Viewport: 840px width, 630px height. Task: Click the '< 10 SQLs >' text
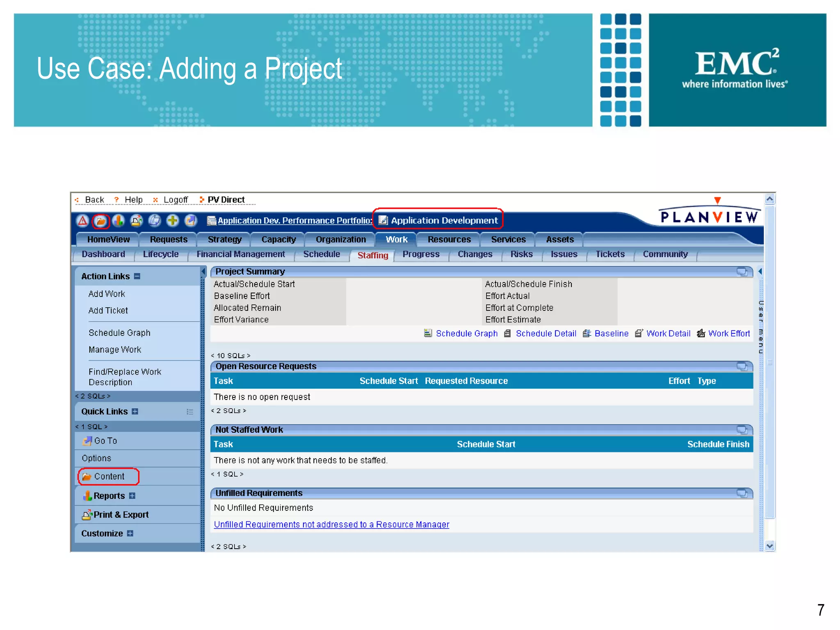(x=231, y=356)
